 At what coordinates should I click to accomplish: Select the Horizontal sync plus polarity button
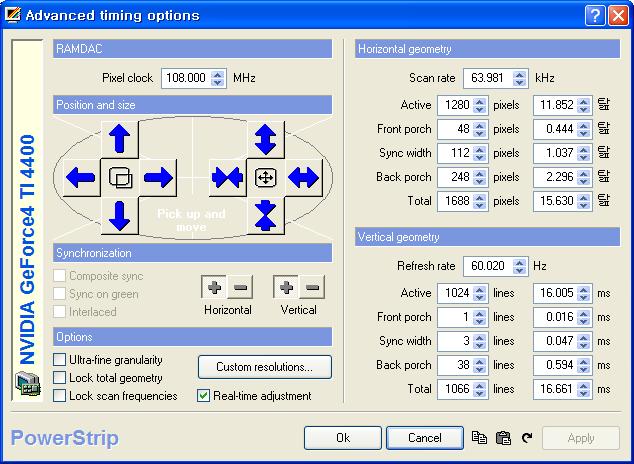[x=214, y=288]
